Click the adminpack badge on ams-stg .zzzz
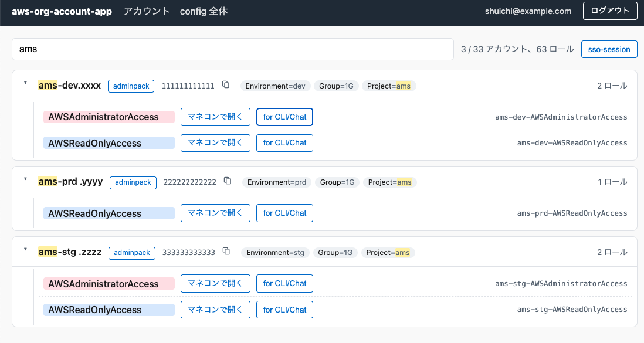This screenshot has height=343, width=644. pyautogui.click(x=132, y=253)
